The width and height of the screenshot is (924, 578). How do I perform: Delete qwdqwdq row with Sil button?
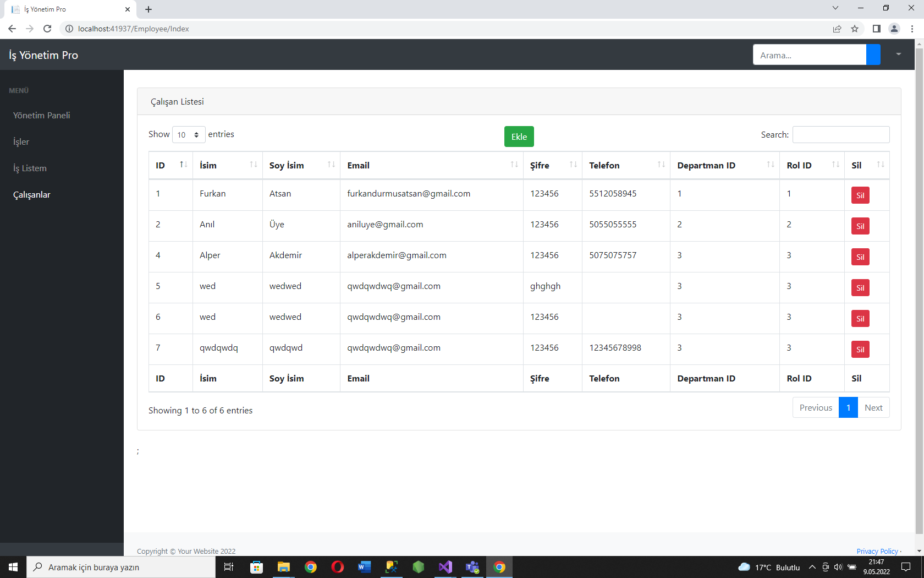point(860,349)
